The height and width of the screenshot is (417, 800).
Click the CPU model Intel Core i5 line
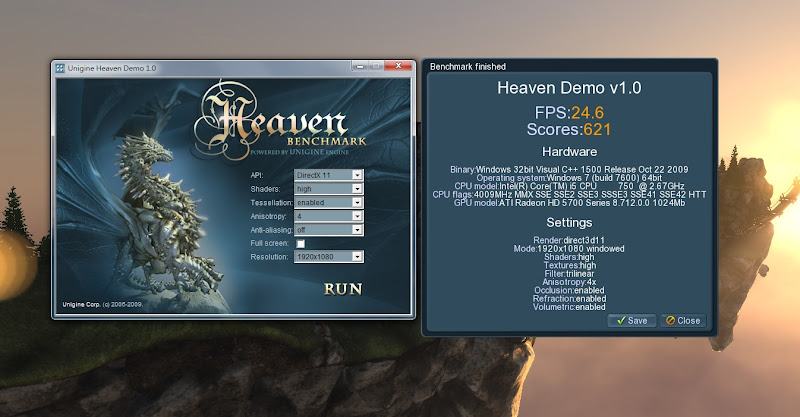[569, 186]
